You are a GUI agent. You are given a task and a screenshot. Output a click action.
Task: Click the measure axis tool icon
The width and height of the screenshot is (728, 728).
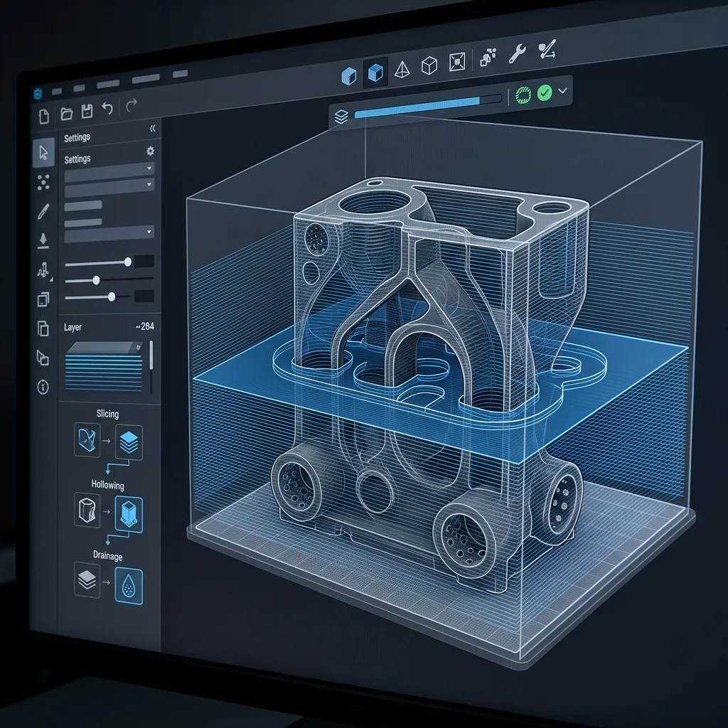[547, 50]
